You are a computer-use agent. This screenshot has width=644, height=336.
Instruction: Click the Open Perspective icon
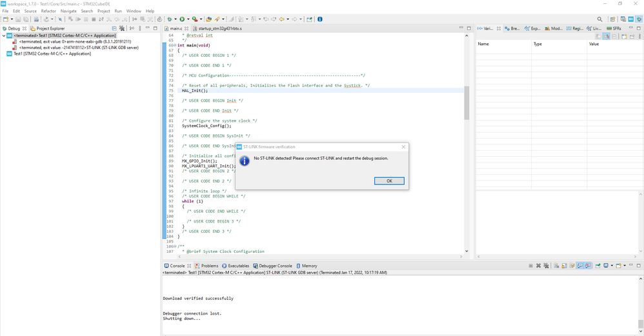click(x=612, y=19)
